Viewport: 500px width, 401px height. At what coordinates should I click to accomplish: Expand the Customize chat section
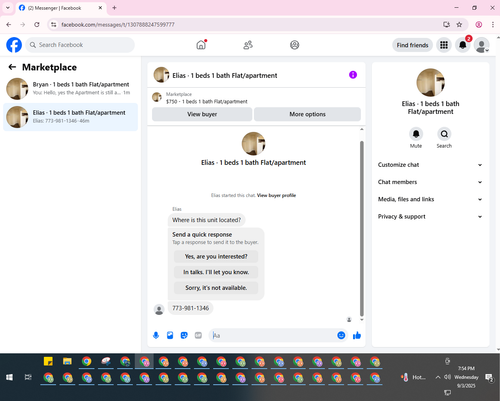pos(430,165)
